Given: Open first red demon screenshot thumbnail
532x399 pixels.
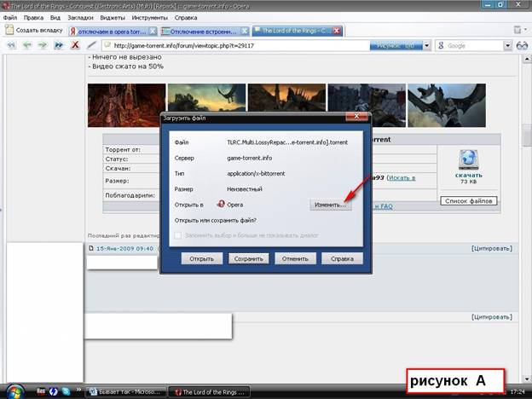Looking at the screenshot, I should (x=126, y=105).
